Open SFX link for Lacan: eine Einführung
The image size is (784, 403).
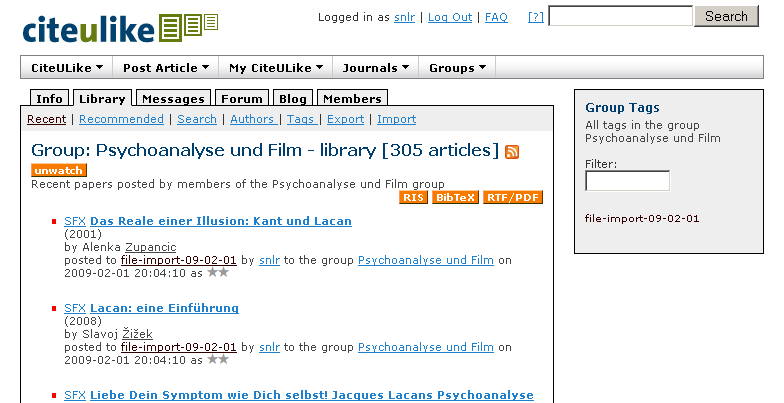75,308
